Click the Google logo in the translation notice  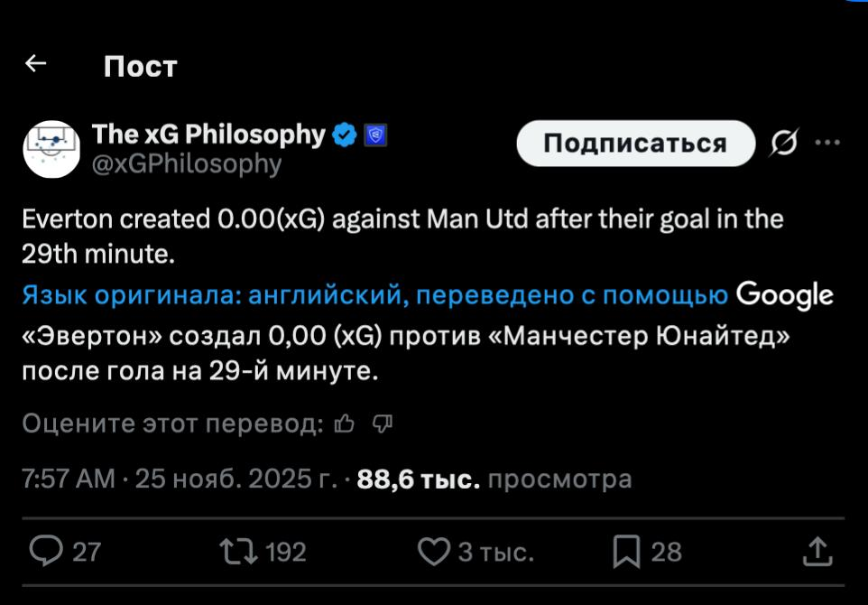click(784, 295)
